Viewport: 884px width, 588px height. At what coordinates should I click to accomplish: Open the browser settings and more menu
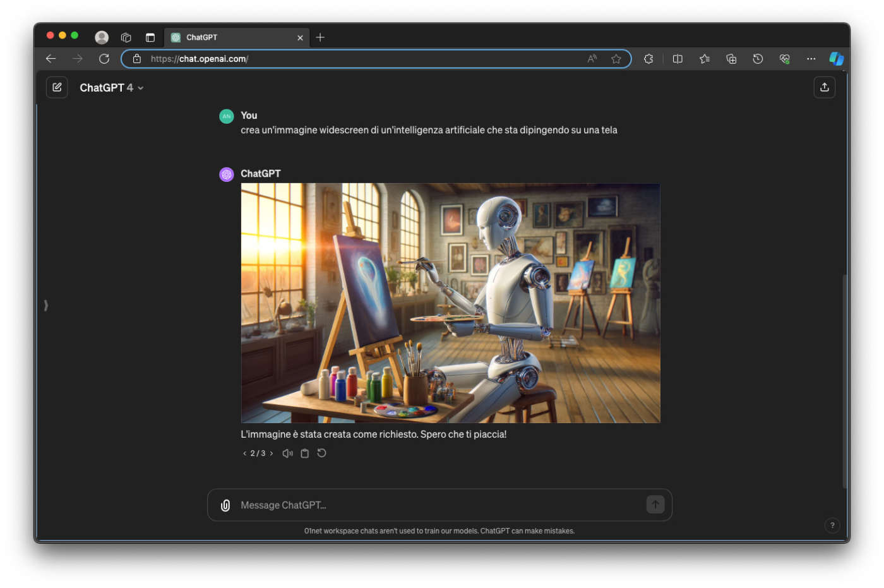click(x=811, y=59)
